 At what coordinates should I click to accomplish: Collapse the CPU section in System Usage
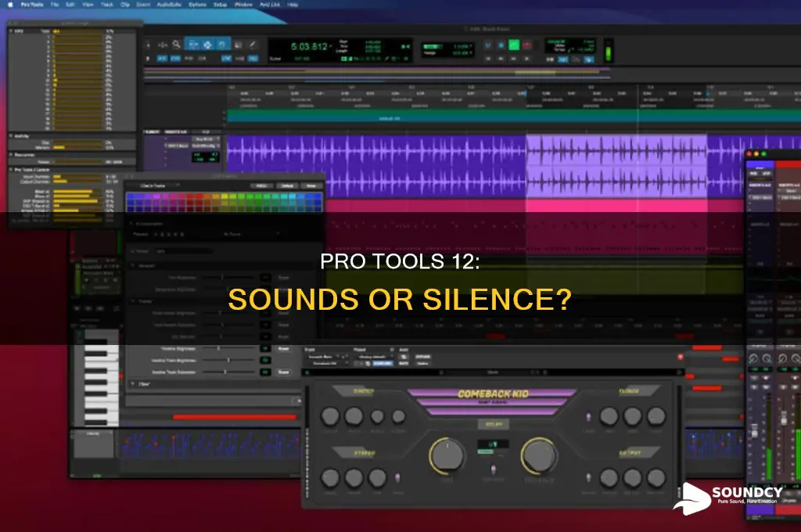[11, 31]
